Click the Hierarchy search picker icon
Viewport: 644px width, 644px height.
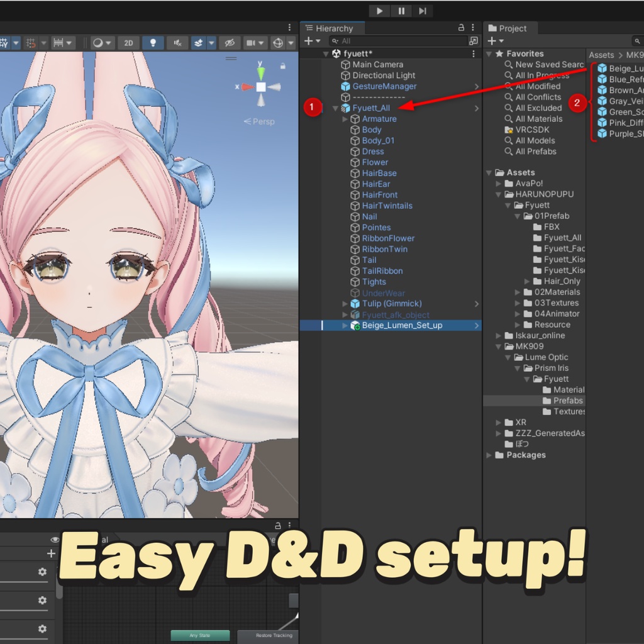(474, 41)
